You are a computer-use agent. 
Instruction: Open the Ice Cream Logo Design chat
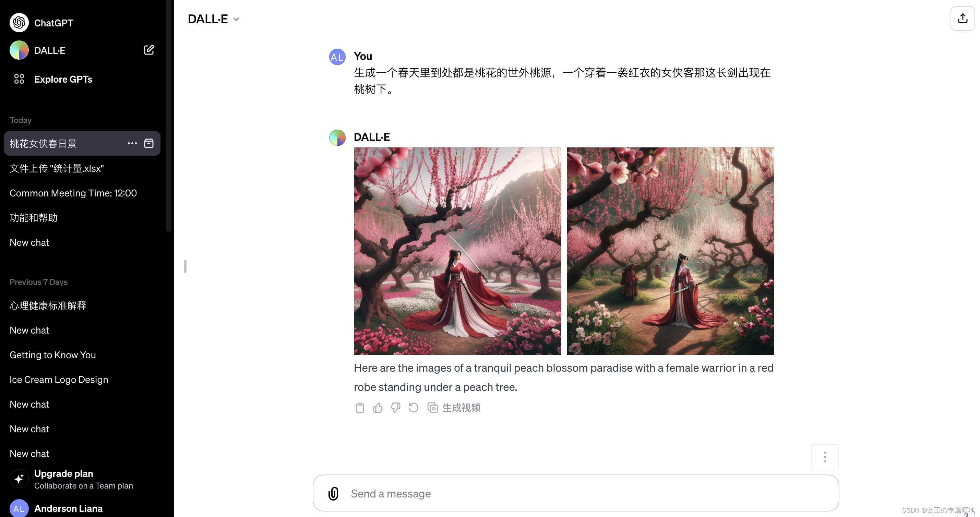59,380
